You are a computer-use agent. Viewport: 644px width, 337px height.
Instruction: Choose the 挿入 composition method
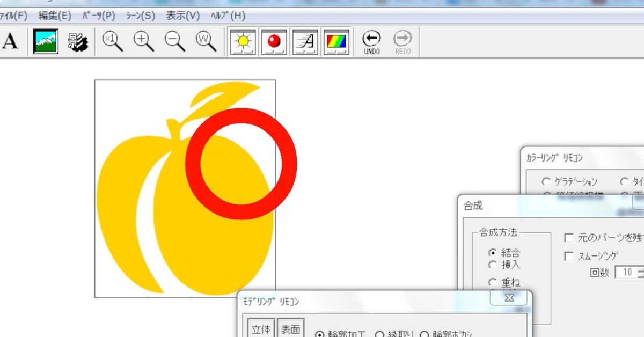[493, 264]
